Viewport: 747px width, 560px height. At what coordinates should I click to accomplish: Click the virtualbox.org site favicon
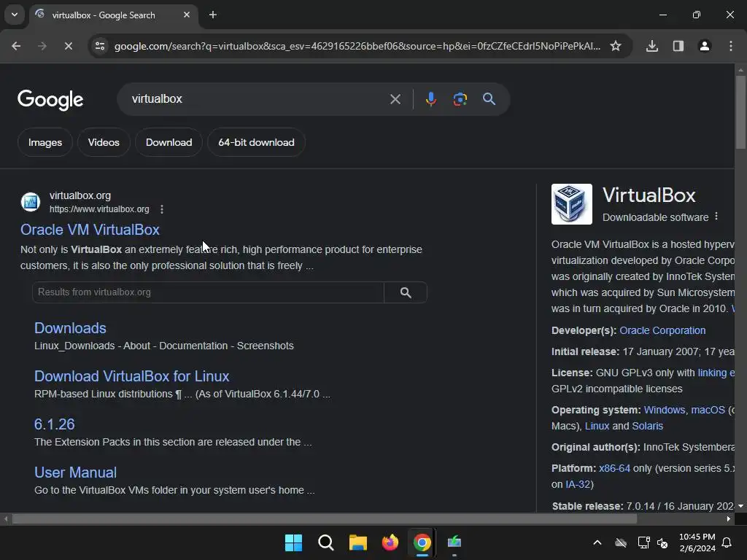(31, 202)
